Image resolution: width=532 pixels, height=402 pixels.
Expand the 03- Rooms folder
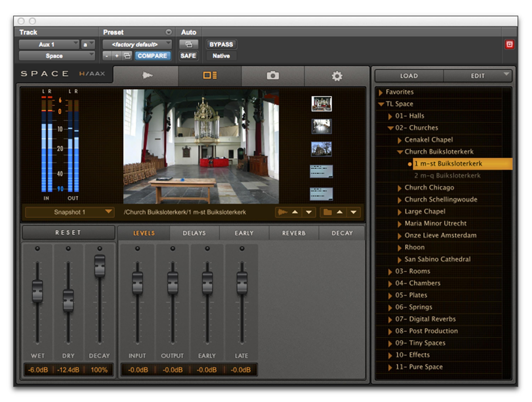(x=390, y=272)
